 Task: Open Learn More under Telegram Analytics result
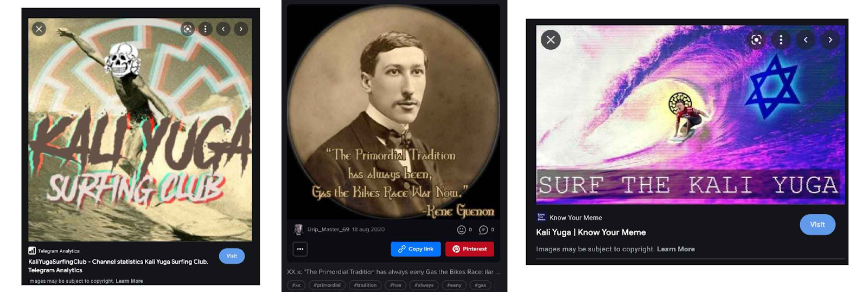point(129,281)
